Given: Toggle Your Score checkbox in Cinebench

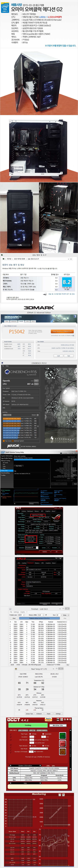Looking at the screenshot, I should pos(3,441).
